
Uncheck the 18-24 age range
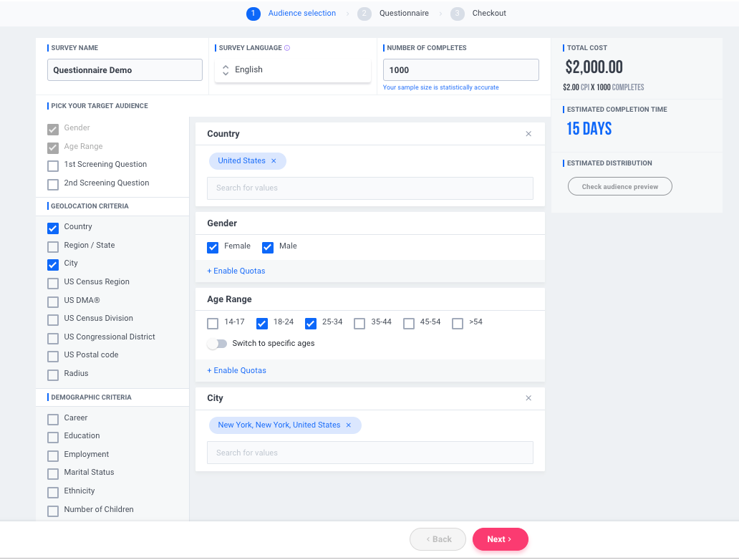[262, 324]
